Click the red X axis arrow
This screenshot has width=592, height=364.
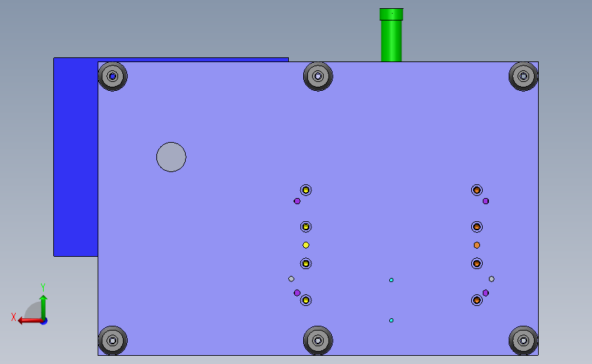(30, 321)
